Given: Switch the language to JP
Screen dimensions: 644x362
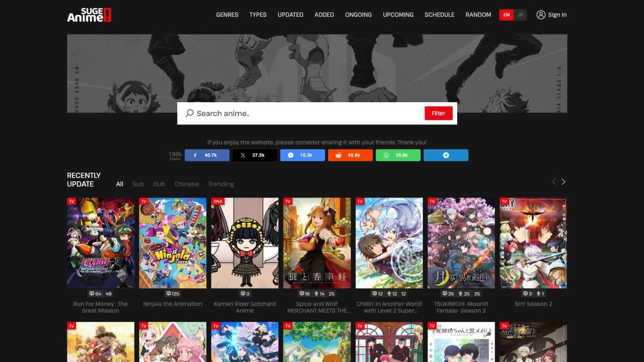Looking at the screenshot, I should coord(520,15).
